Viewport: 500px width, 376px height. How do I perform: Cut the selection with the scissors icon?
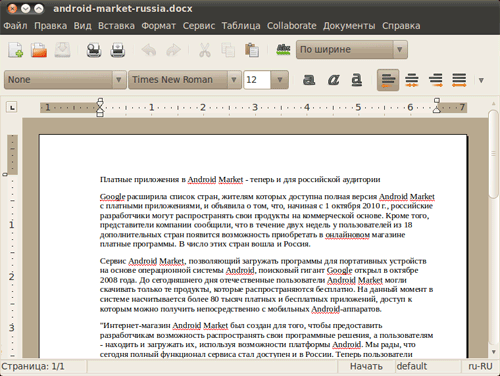tap(205, 50)
